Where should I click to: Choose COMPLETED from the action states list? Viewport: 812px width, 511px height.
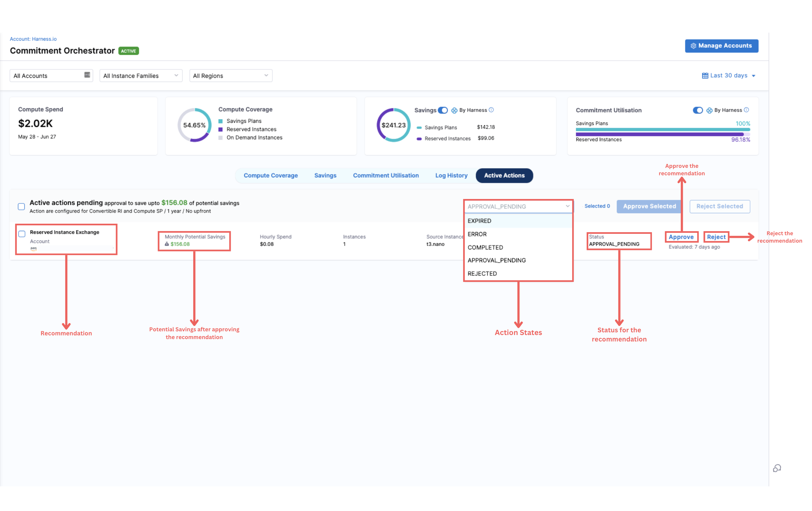pos(485,247)
